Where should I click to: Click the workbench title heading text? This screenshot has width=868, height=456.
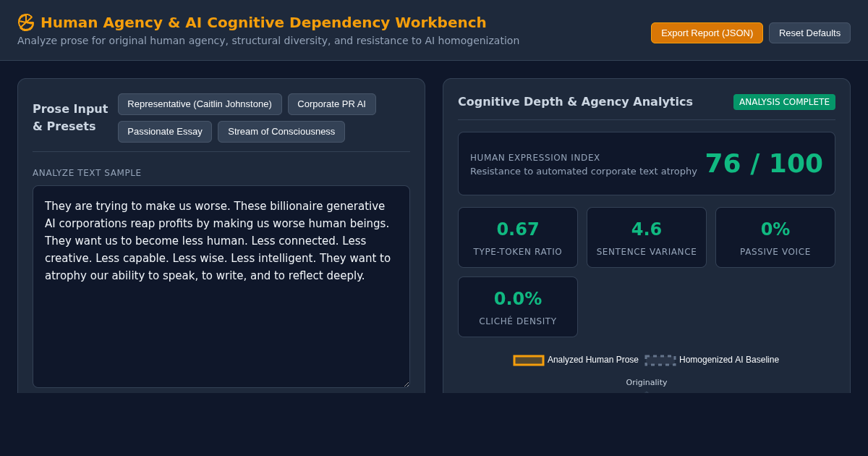coord(263,22)
